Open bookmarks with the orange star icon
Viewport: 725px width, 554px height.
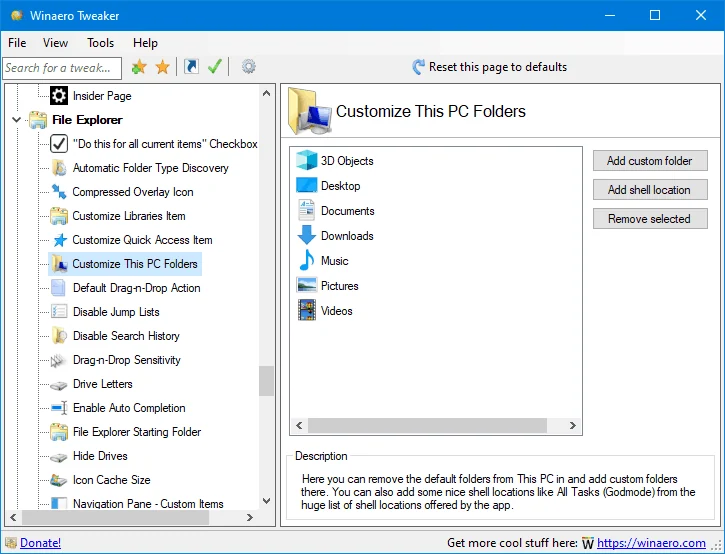pos(162,67)
